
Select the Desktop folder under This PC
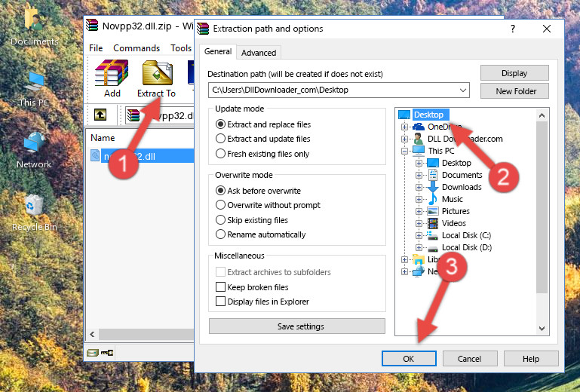456,163
